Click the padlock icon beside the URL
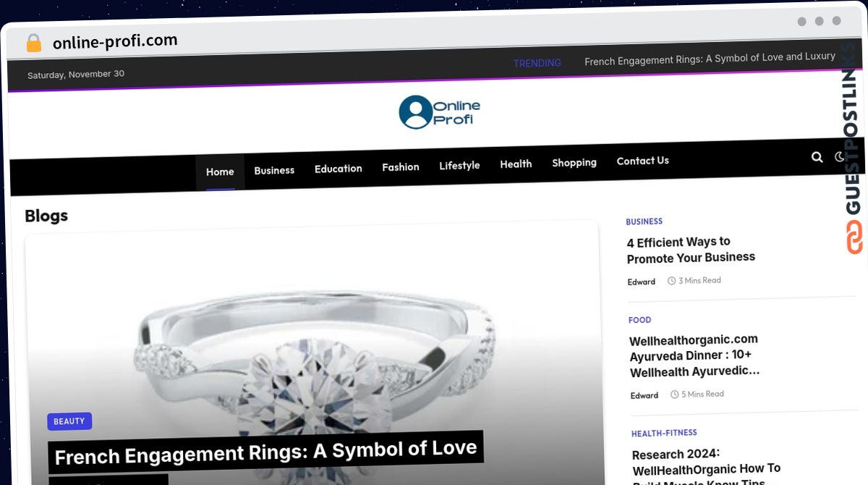The height and width of the screenshot is (485, 868). (33, 43)
